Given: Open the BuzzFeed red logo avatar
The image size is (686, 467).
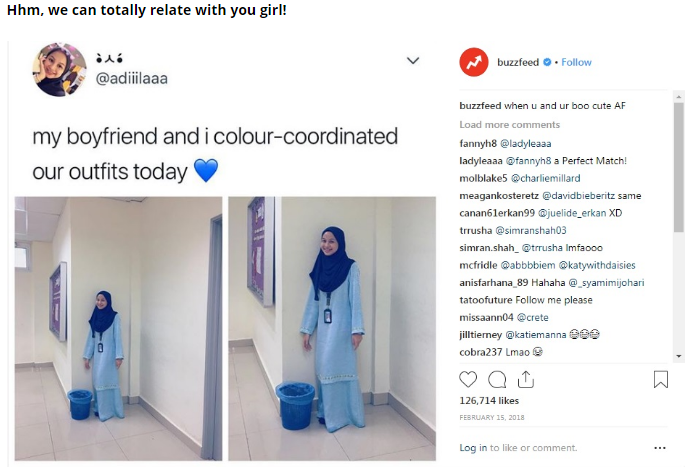Looking at the screenshot, I should [x=474, y=62].
